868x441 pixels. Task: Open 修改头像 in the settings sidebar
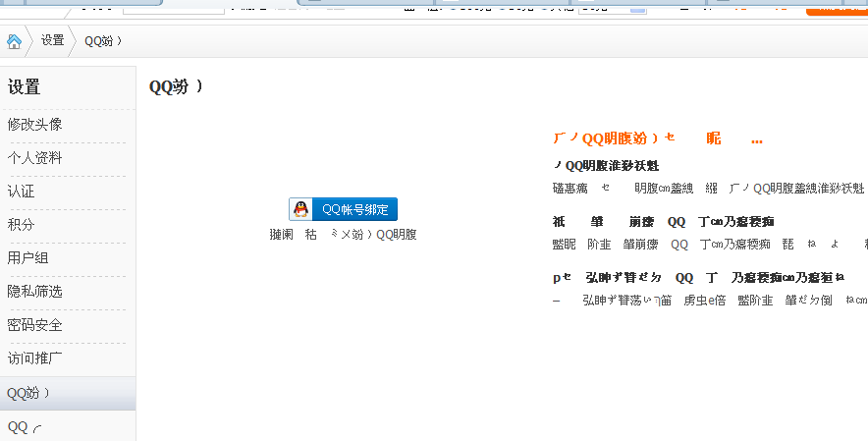click(35, 125)
